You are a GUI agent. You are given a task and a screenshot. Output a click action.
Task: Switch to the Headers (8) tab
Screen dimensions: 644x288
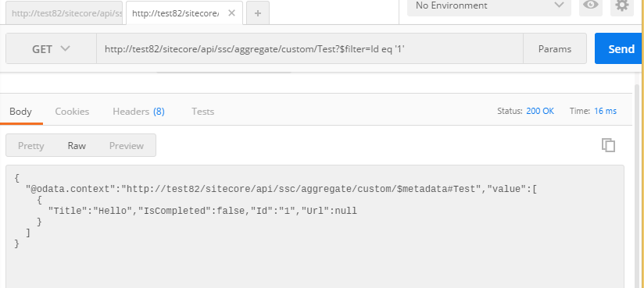point(138,112)
